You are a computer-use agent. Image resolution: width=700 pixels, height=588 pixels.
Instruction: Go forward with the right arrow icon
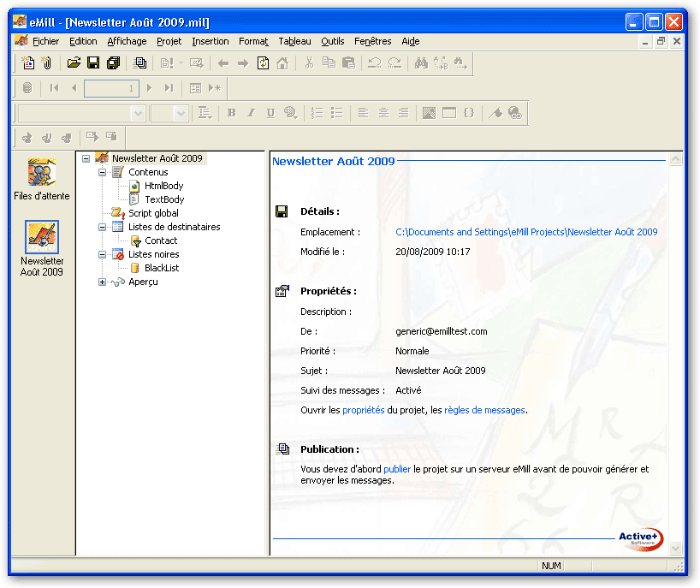[243, 63]
